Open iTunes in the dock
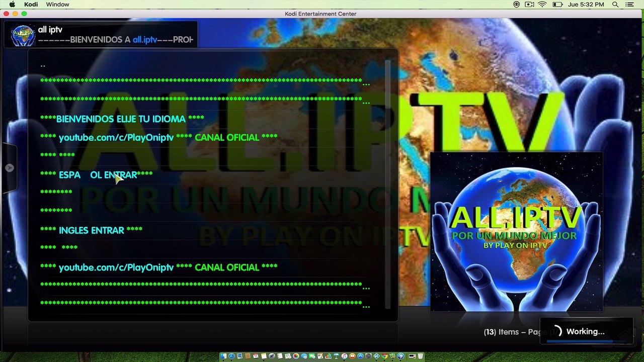This screenshot has height=362, width=644. click(x=344, y=356)
